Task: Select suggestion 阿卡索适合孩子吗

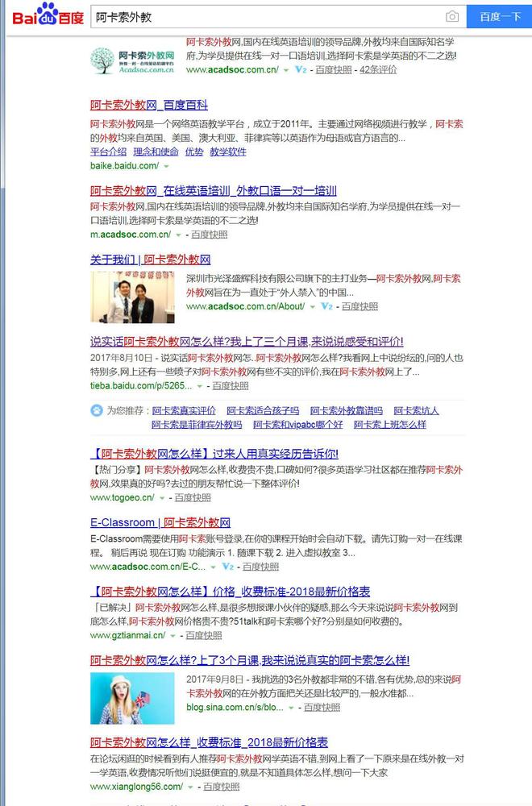Action: [x=263, y=411]
